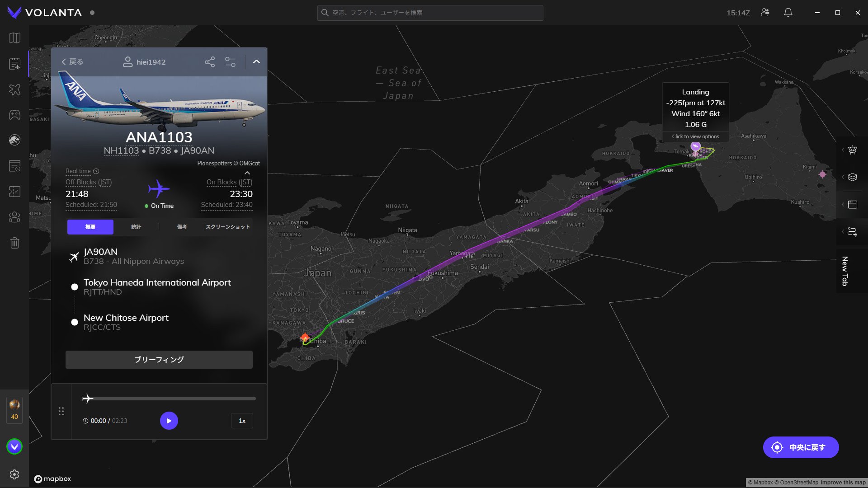This screenshot has width=868, height=488.
Task: Switch to the スクリーンショット tab
Action: [x=227, y=227]
